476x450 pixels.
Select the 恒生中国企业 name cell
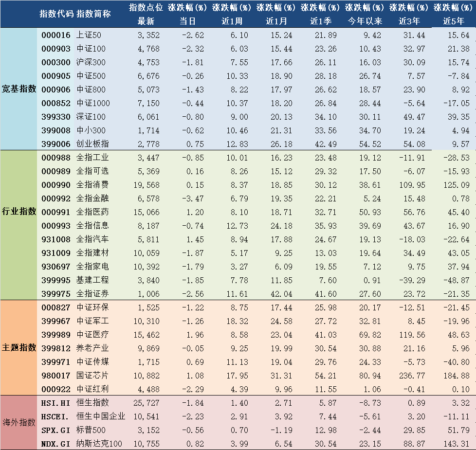(100, 416)
